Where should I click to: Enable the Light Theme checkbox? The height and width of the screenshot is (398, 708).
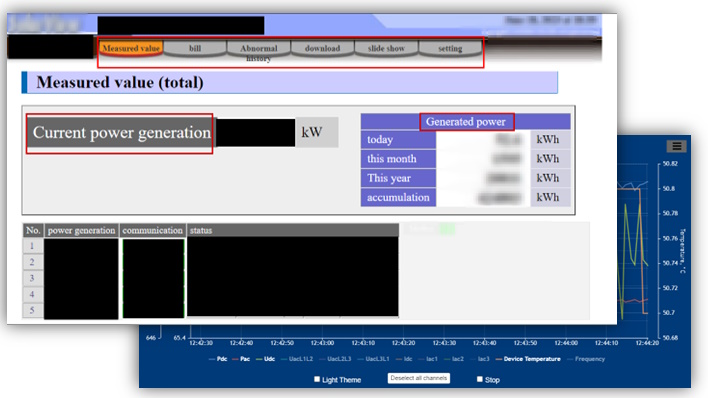317,379
